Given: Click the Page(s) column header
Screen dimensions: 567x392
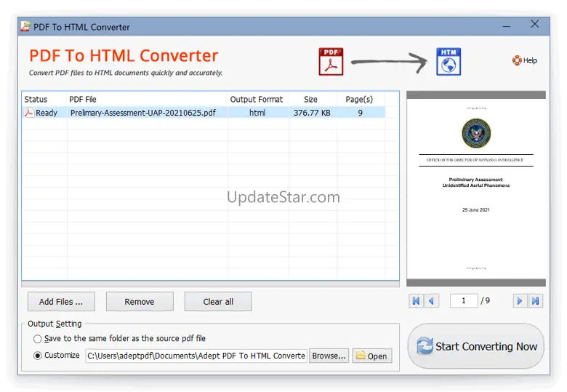Looking at the screenshot, I should point(359,100).
